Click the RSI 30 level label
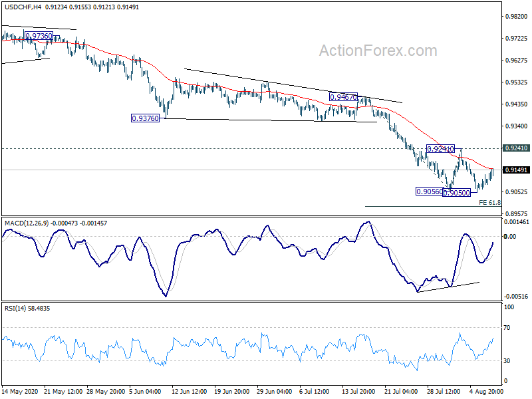This screenshot has width=532, height=399. pos(507,361)
